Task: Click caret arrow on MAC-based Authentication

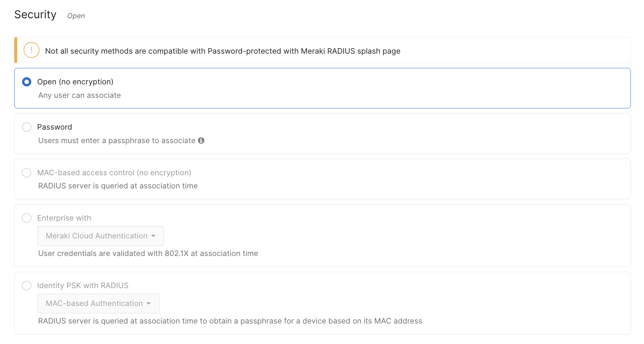Action: (x=149, y=304)
